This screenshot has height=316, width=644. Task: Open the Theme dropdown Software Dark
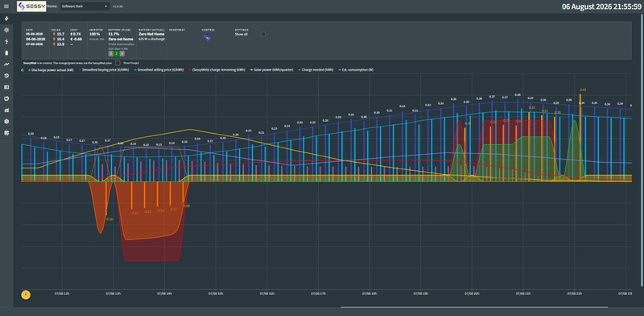(85, 6)
